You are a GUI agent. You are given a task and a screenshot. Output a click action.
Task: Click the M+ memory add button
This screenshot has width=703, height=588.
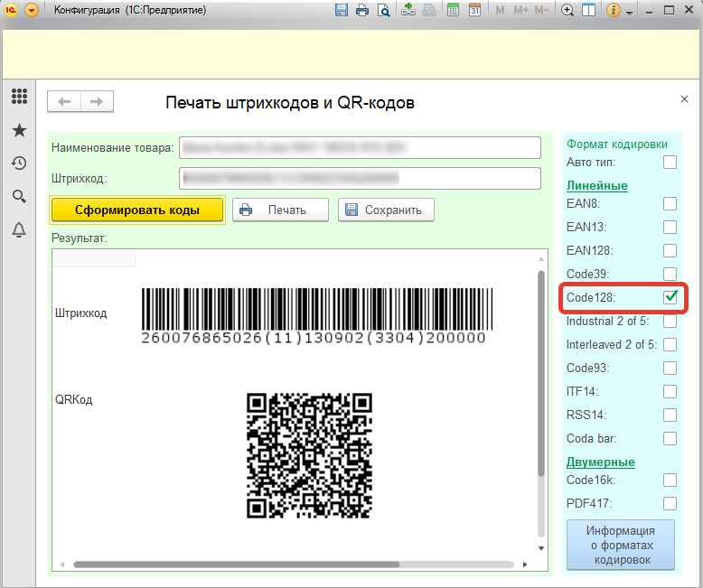[521, 10]
